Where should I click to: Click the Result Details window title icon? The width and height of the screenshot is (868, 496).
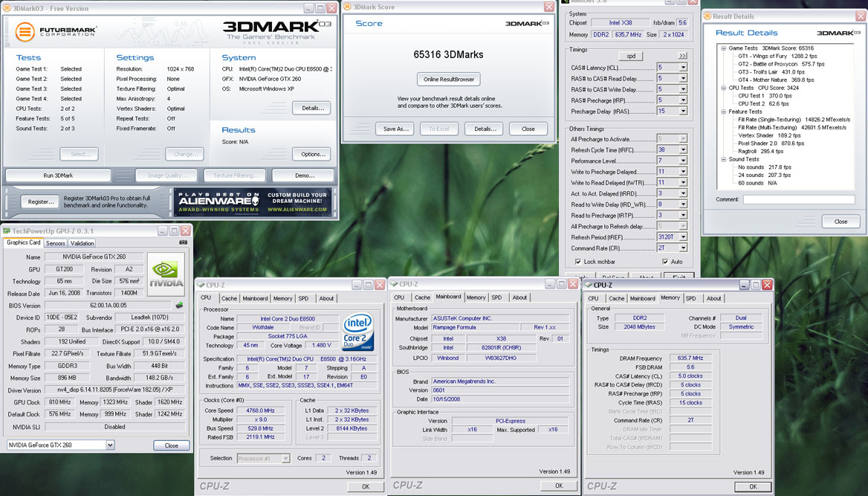(707, 16)
